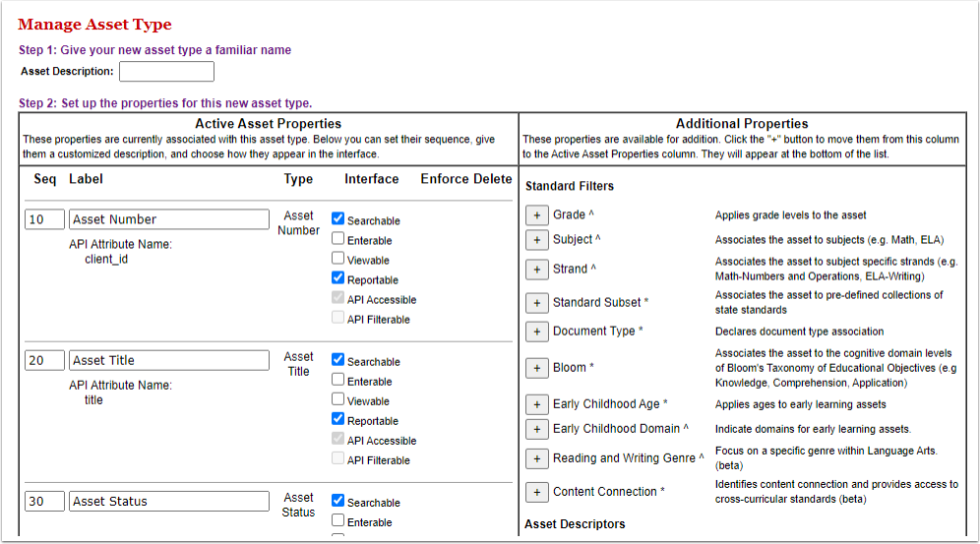
Task: Click the Asset Description text field
Action: [166, 72]
